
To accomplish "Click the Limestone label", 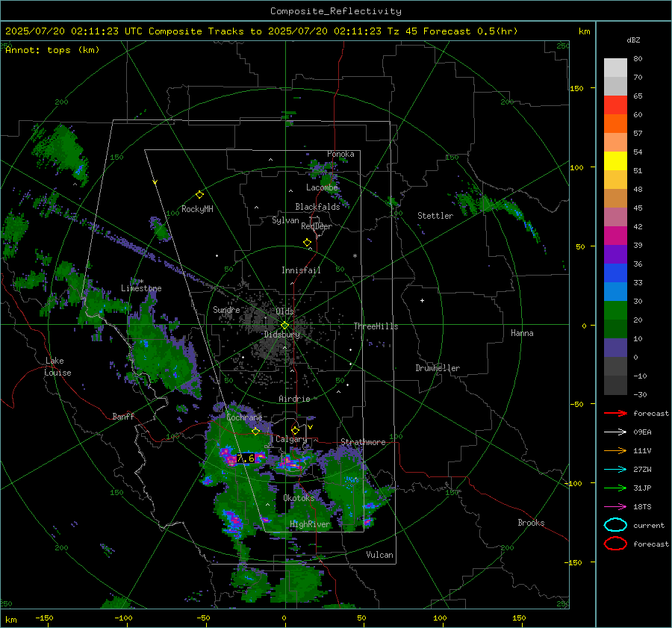I will coord(141,288).
